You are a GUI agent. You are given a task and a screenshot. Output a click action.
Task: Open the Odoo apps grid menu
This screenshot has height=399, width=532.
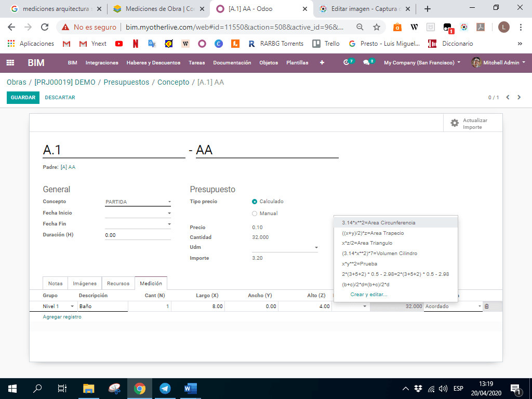[10, 63]
